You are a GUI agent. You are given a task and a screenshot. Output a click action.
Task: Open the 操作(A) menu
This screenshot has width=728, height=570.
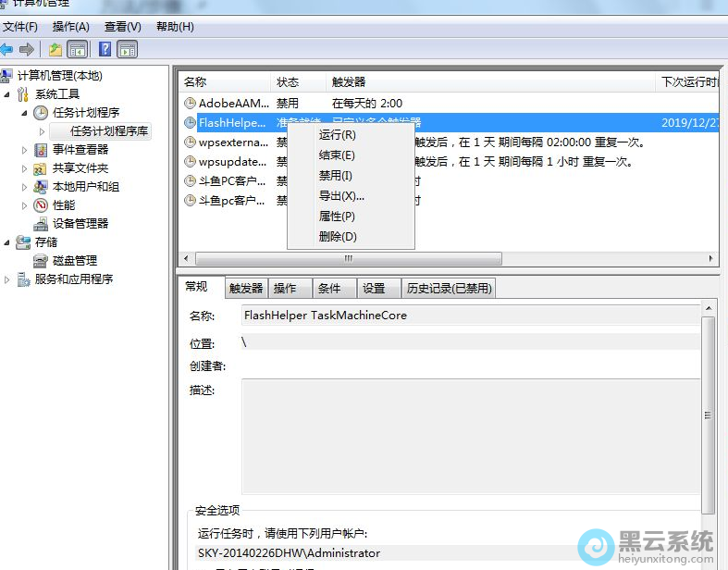pos(70,27)
